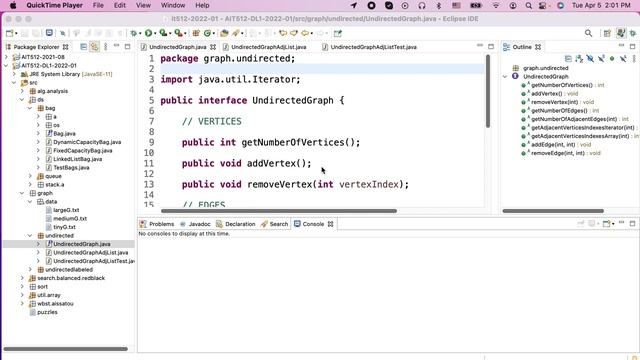The width and height of the screenshot is (640, 360).
Task: Switch to the Debug perspective icon
Action: point(633,33)
